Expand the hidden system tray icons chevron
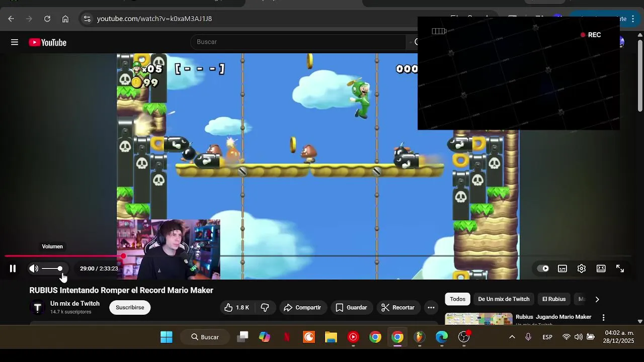This screenshot has height=362, width=644. click(512, 337)
